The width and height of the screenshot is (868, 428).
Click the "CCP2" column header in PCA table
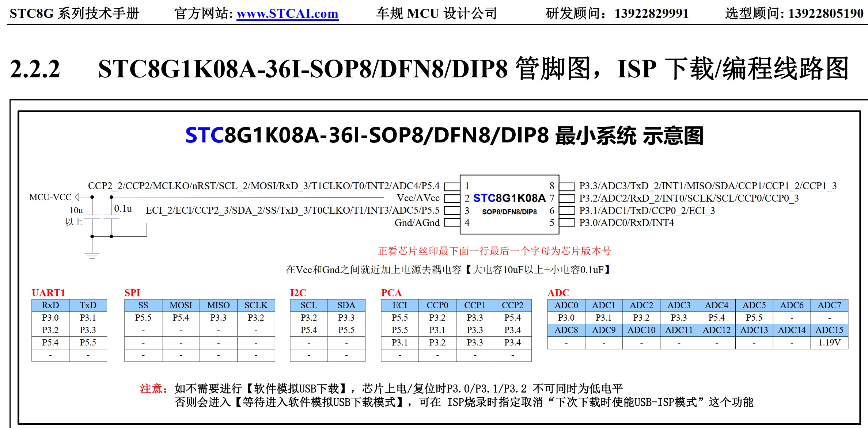coord(513,305)
